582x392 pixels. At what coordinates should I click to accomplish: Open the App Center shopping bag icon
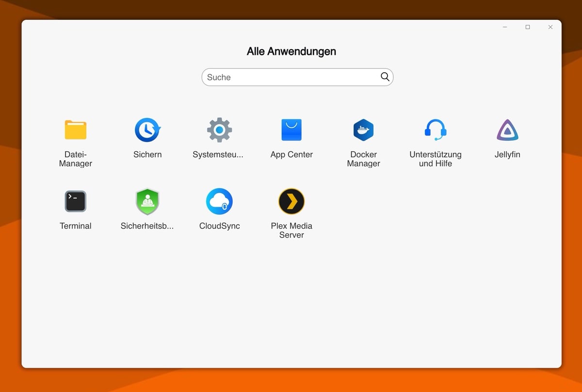tap(291, 130)
